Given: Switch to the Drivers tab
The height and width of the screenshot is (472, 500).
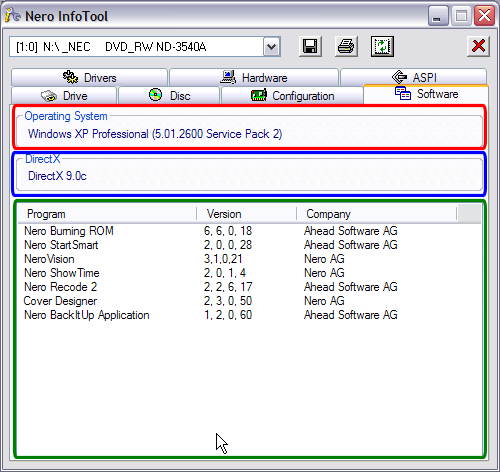Looking at the screenshot, I should [x=89, y=78].
